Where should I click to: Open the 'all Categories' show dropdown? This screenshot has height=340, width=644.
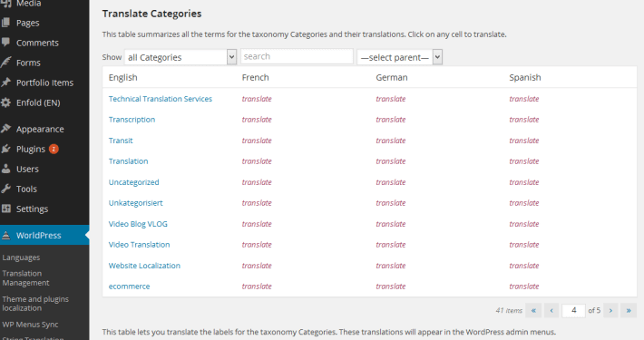181,57
